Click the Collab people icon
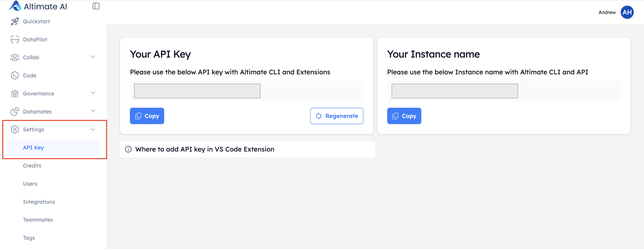 tap(15, 58)
